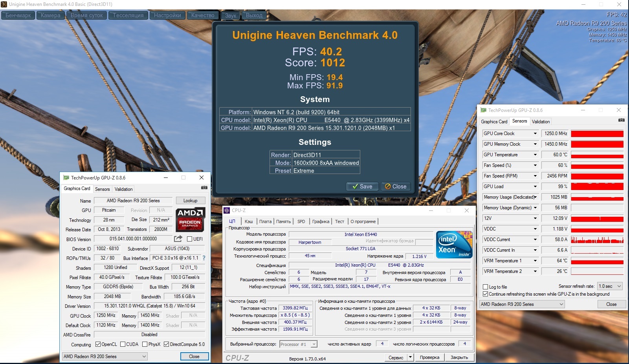
Task: Click the left GPU-Z window title bar icon
Action: pos(66,178)
